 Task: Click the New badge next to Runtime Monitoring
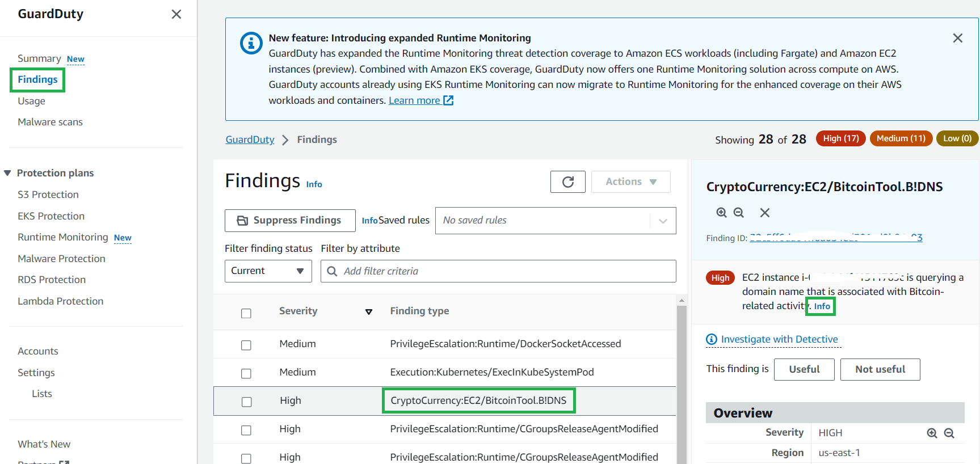123,238
